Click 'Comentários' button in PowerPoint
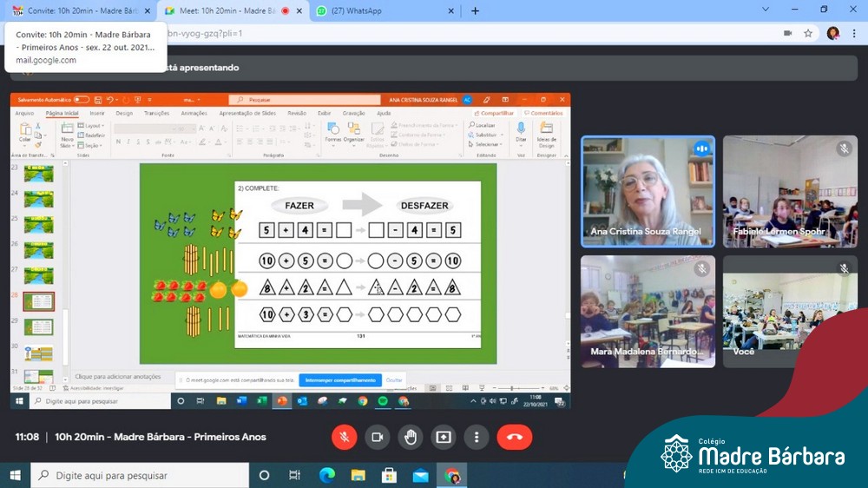This screenshot has width=868, height=488. coord(543,113)
